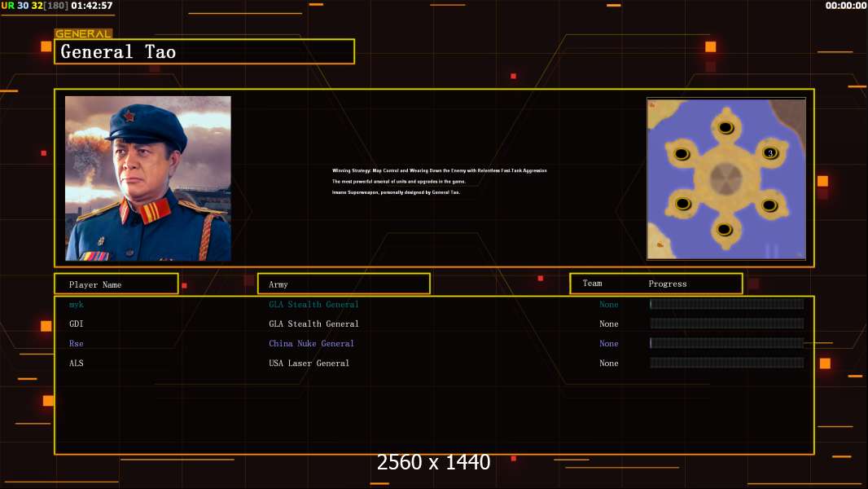
Task: Click the Winning Strategy description line
Action: pyautogui.click(x=440, y=170)
